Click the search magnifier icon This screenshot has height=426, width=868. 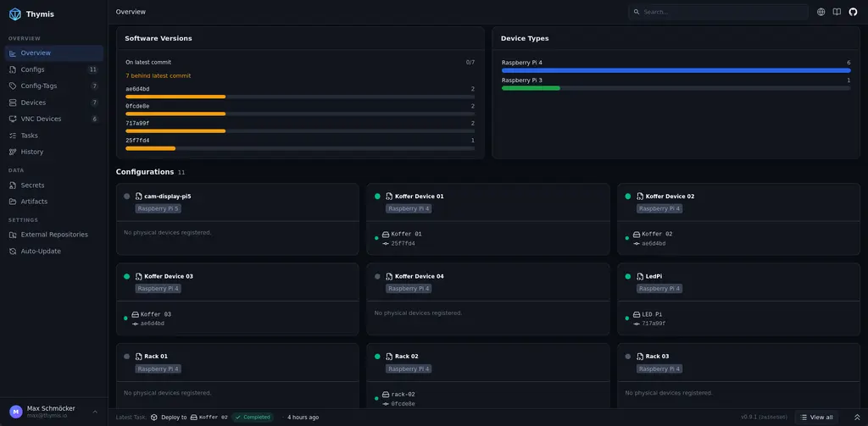pos(637,12)
